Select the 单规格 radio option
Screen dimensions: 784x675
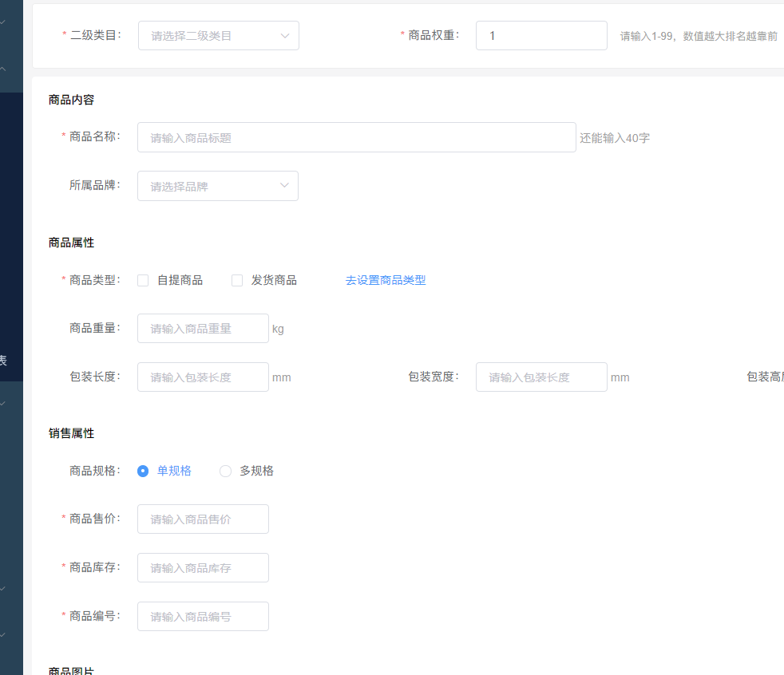coord(143,471)
